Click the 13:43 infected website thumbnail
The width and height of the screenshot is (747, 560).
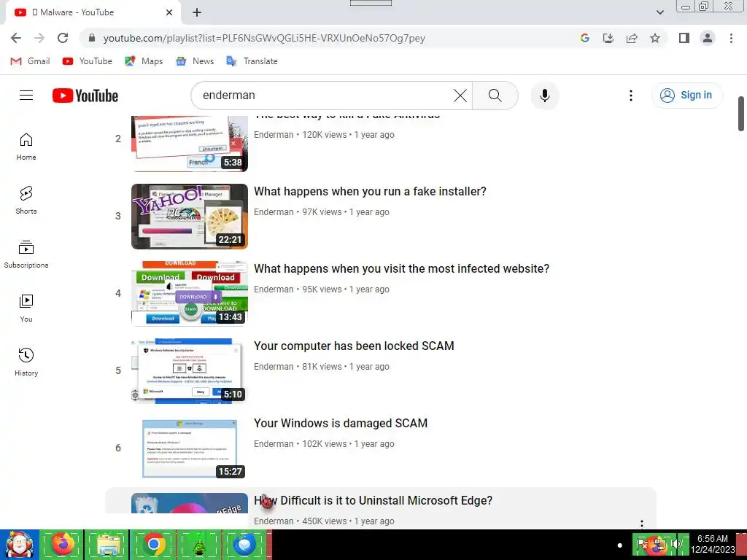click(x=190, y=293)
